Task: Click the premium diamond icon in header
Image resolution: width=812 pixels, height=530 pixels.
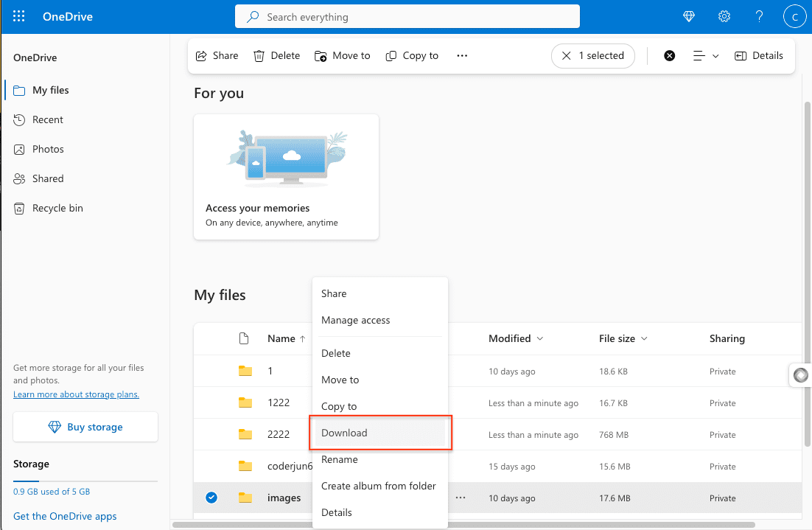Action: tap(689, 16)
